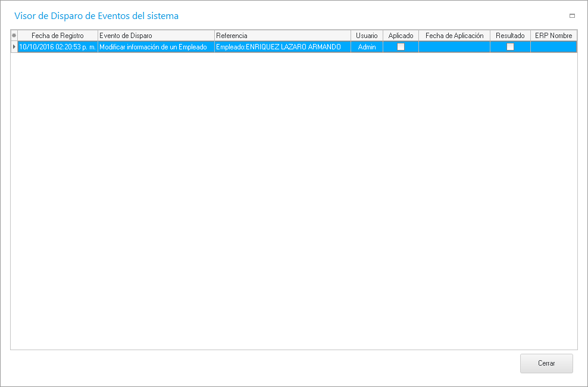
Task: Click the Referencia column header
Action: tap(283, 36)
